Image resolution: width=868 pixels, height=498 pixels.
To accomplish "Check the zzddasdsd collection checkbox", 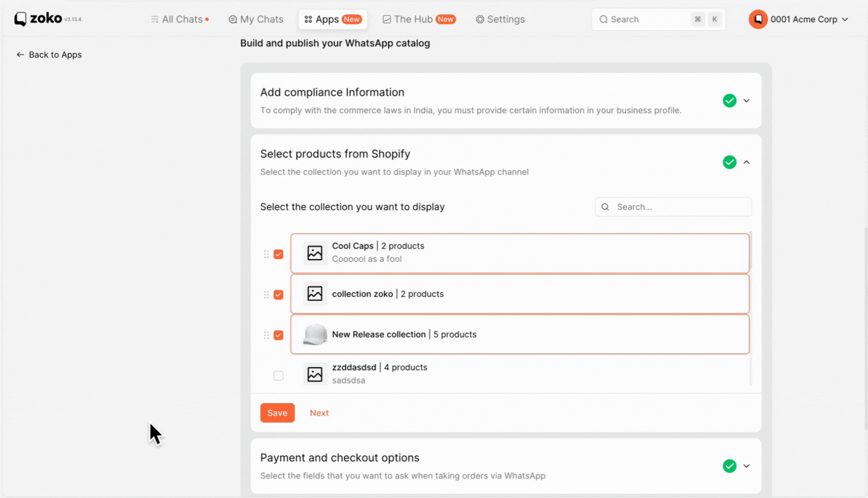I will 278,375.
